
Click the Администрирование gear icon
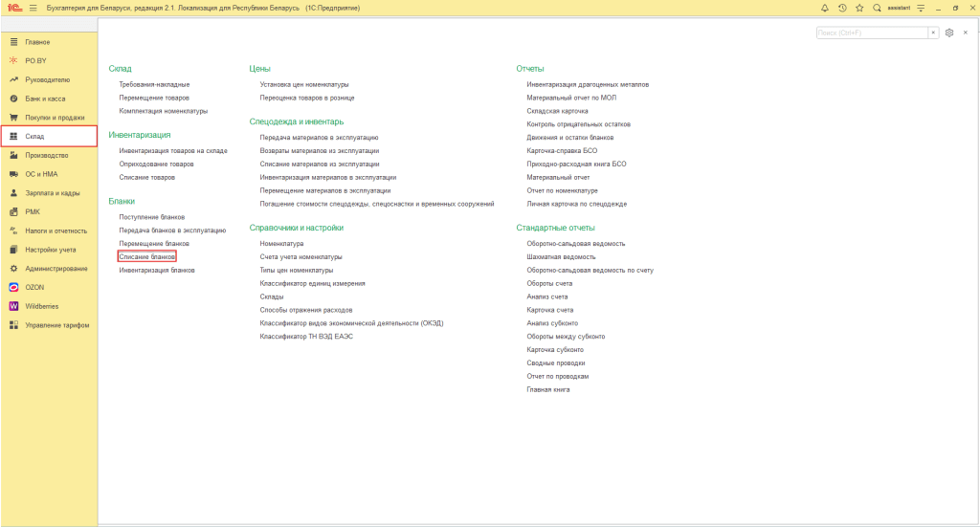pos(13,269)
